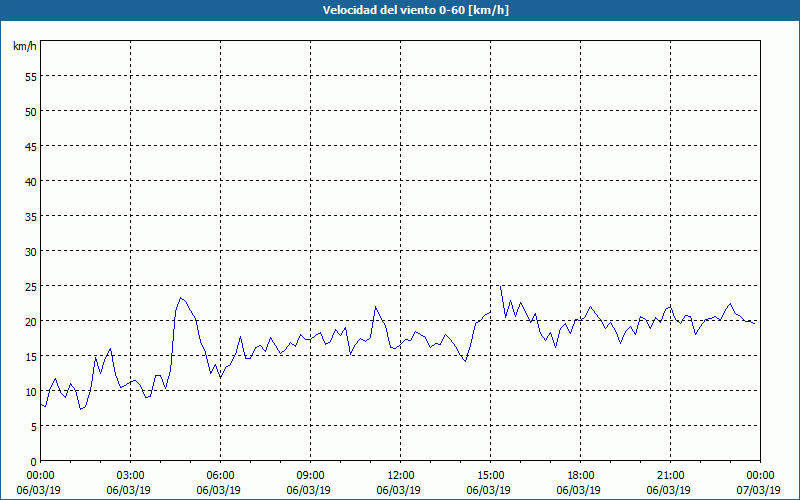800x500 pixels.
Task: Select the y-axis value '25'
Action: tap(31, 286)
